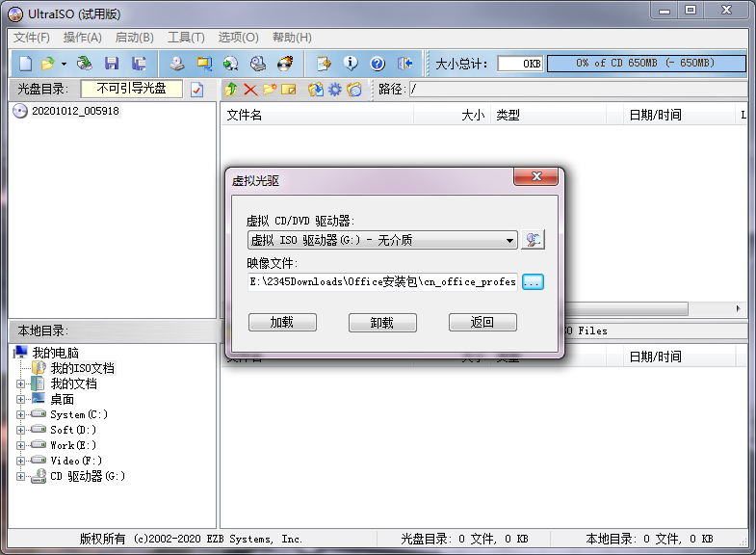756x555 pixels.
Task: Expand the Soft(D:) tree node
Action: (x=20, y=430)
